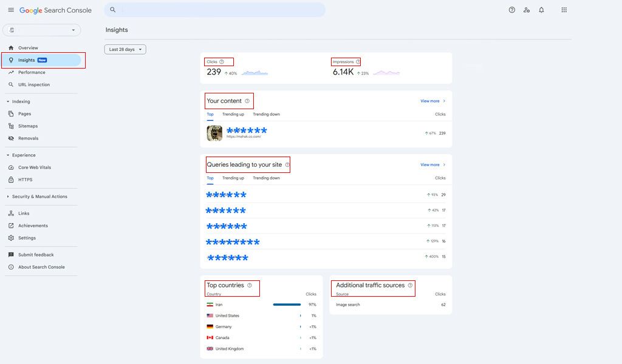Click help icon beside Top countries
Viewport: 622px width, 364px height.
[x=250, y=285]
